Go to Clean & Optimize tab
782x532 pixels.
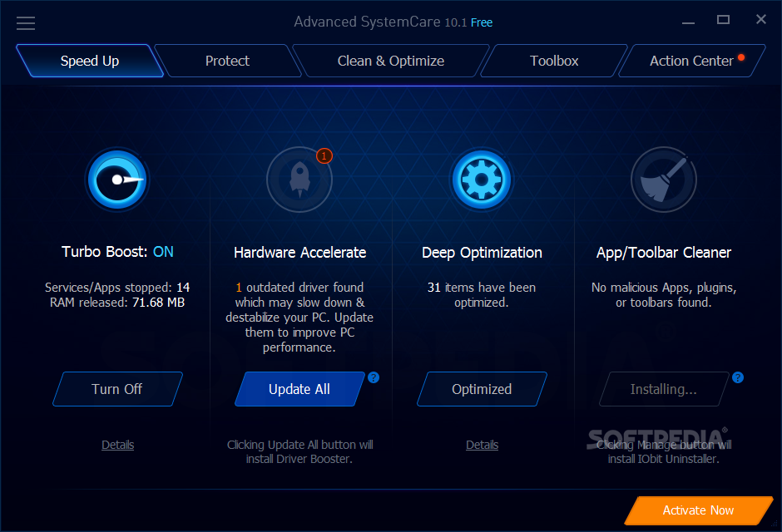[390, 61]
